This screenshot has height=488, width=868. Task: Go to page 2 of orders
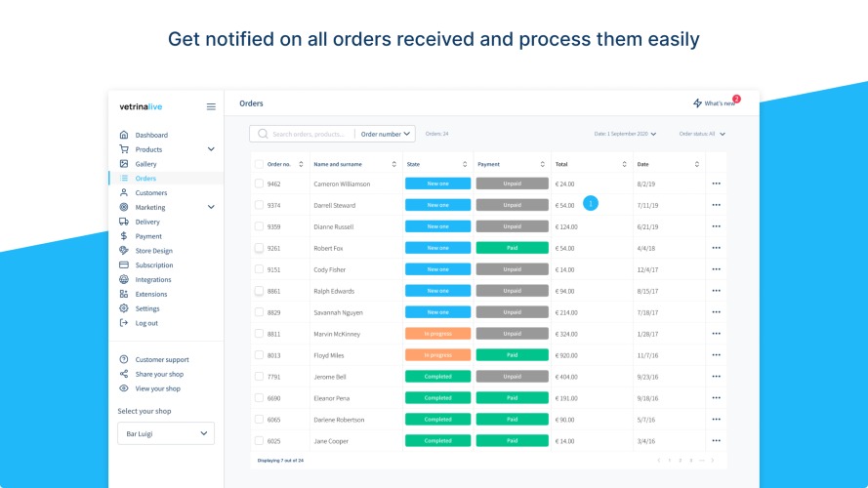[681, 461]
